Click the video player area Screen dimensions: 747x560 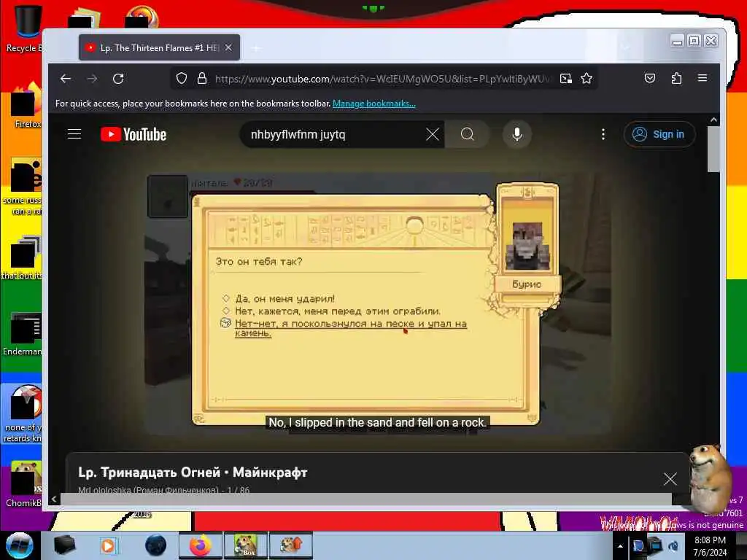tap(378, 304)
